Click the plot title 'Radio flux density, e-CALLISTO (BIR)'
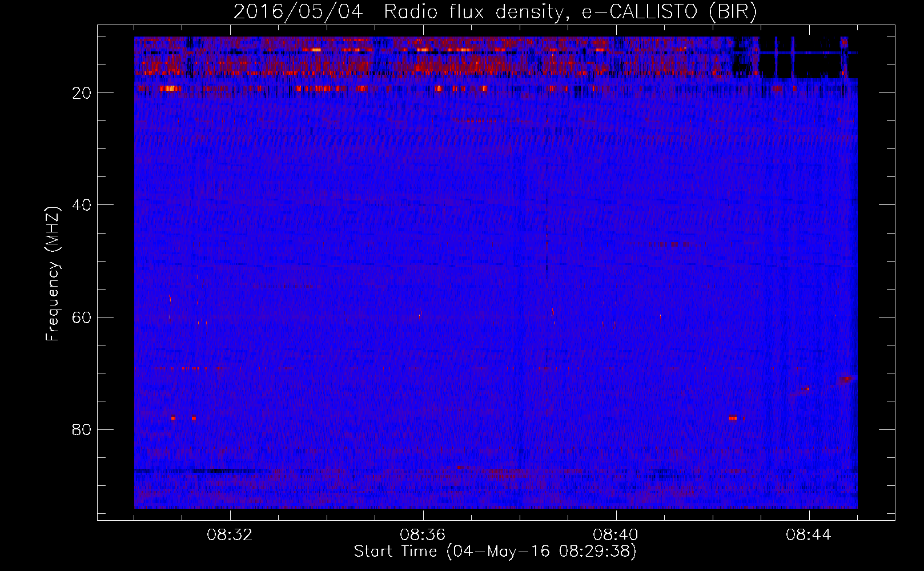Viewport: 924px width, 571px height. coord(571,11)
